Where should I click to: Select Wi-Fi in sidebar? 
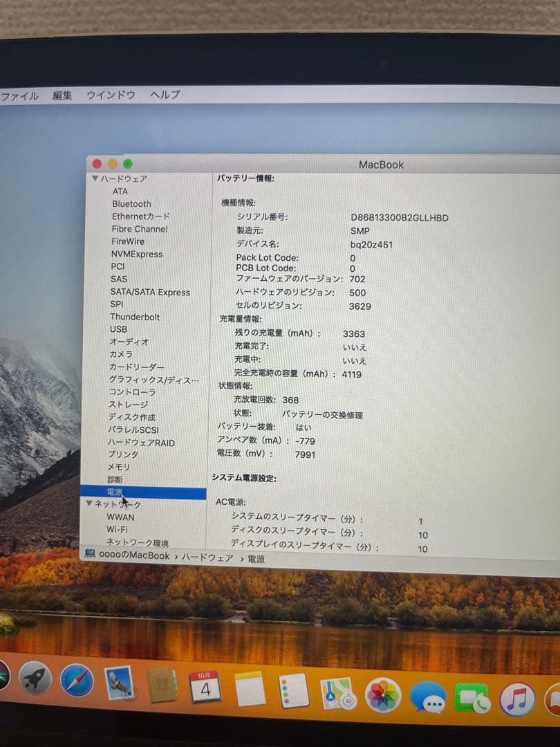point(117,529)
